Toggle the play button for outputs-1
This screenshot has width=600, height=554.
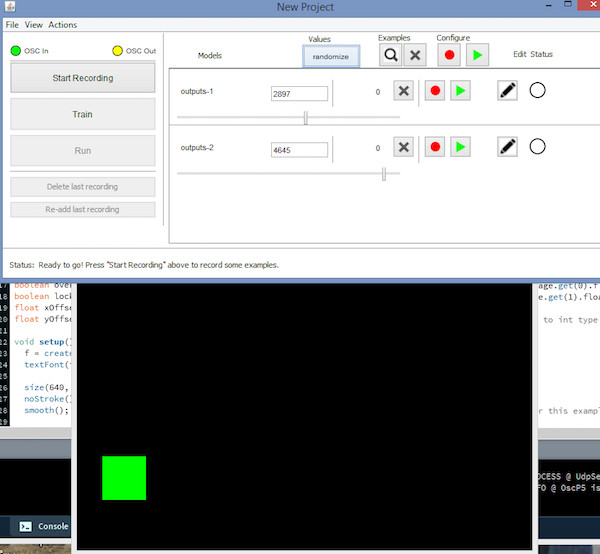pos(460,91)
